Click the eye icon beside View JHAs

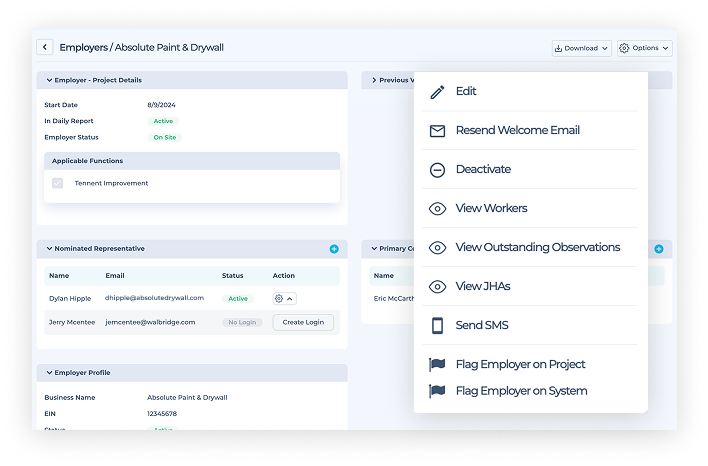[x=437, y=287]
